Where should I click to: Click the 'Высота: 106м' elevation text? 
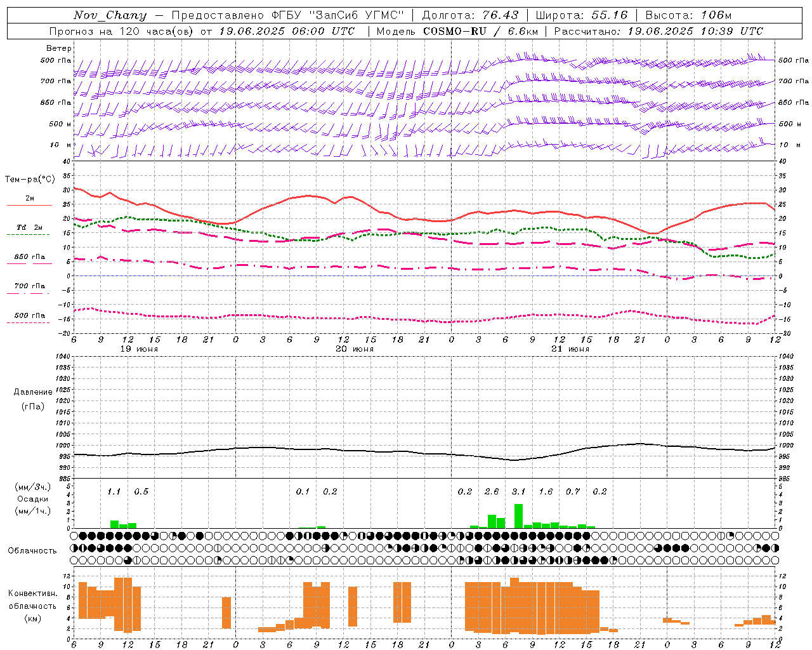pyautogui.click(x=688, y=15)
